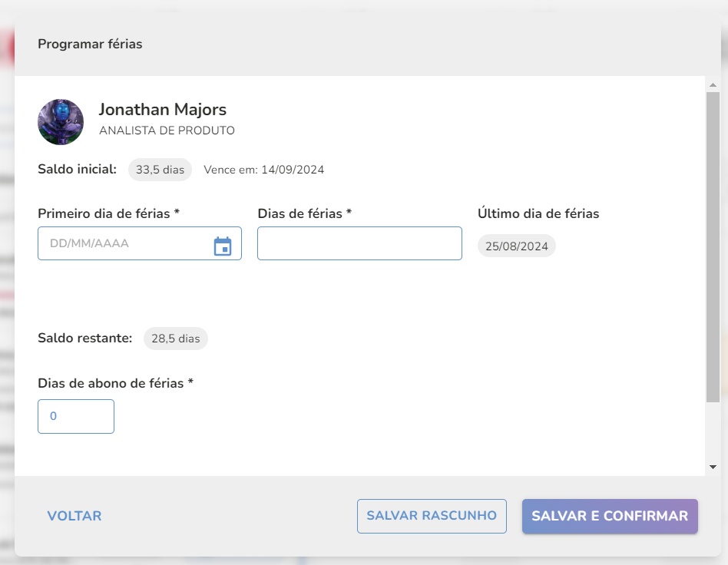Click the 25/08/2024 last day chip

pos(517,246)
